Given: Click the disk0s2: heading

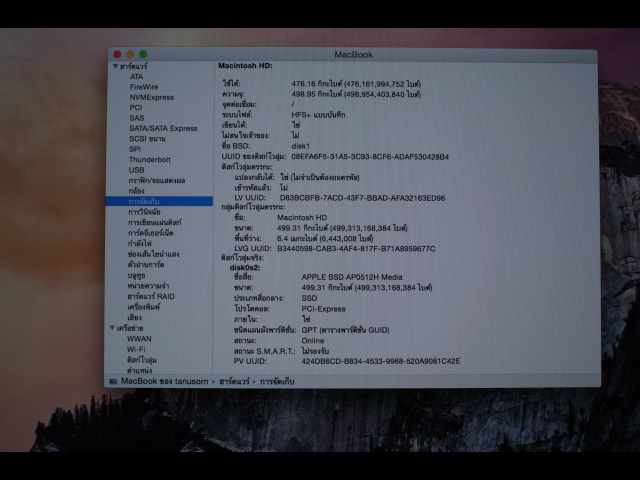Looking at the screenshot, I should (245, 268).
